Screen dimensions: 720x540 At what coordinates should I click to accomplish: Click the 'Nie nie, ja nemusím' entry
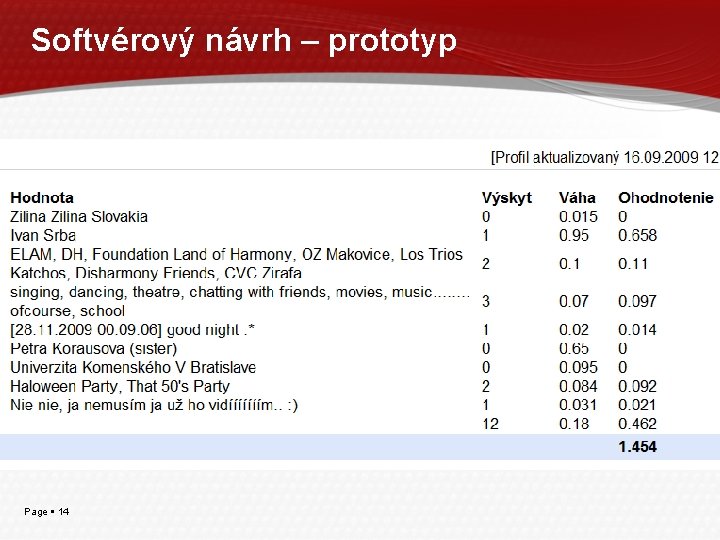tap(154, 405)
